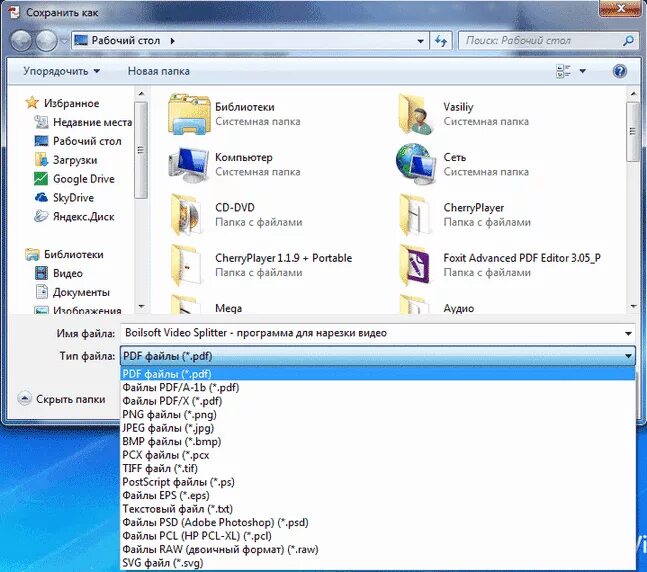This screenshot has height=572, width=647.
Task: Open the view options dropdown arrow
Action: pyautogui.click(x=583, y=71)
